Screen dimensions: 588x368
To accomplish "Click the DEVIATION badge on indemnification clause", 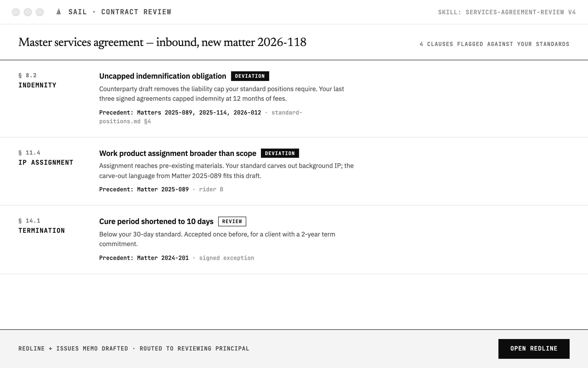I will [250, 76].
